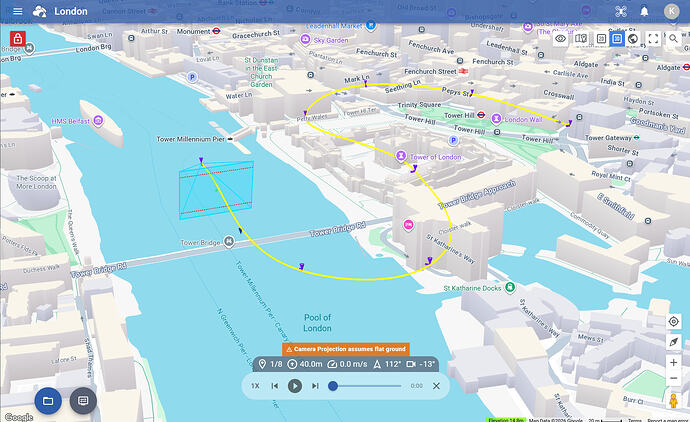
Task: Select waypoint on St Katharine's Way
Action: [429, 261]
